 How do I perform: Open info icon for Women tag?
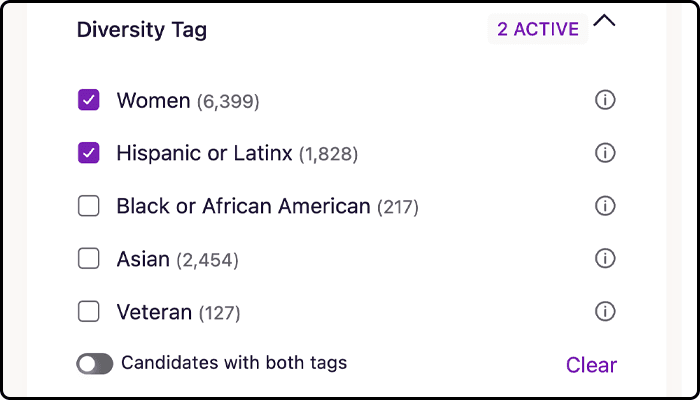604,100
